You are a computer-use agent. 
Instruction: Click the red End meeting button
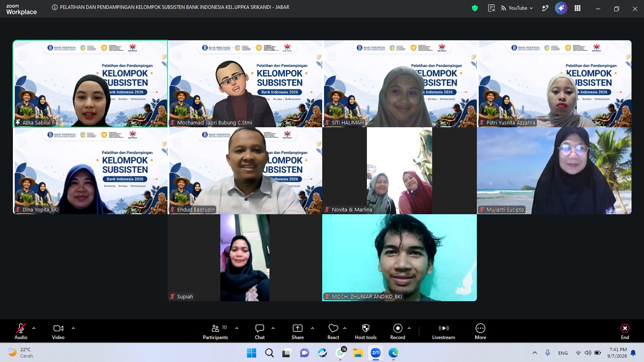tap(625, 331)
